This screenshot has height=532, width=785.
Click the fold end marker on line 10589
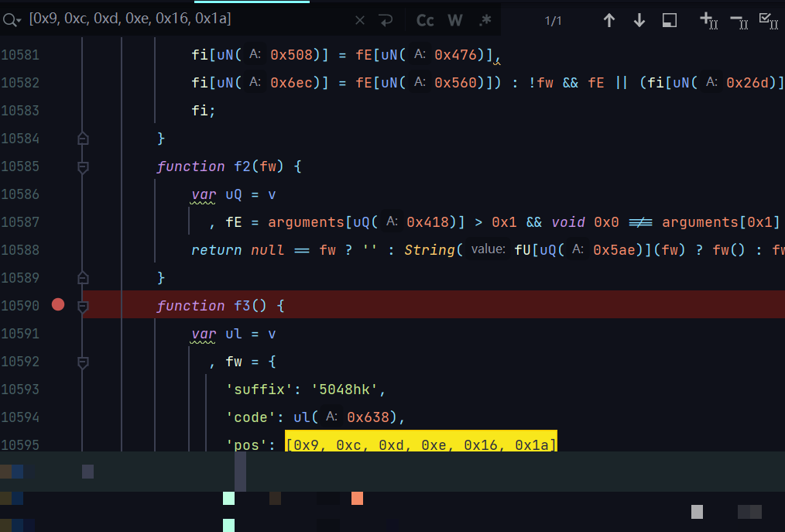[84, 277]
